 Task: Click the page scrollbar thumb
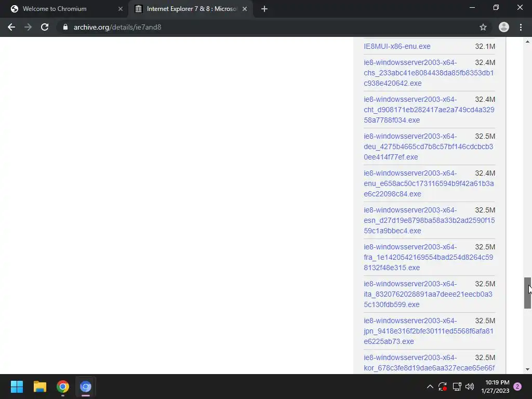[x=527, y=293]
